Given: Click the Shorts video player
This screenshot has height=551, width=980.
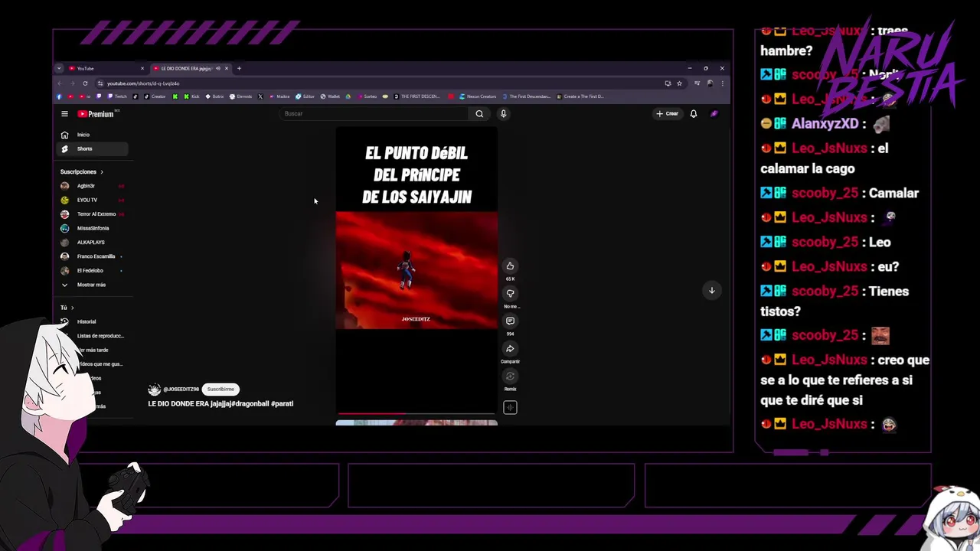Looking at the screenshot, I should 416,271.
